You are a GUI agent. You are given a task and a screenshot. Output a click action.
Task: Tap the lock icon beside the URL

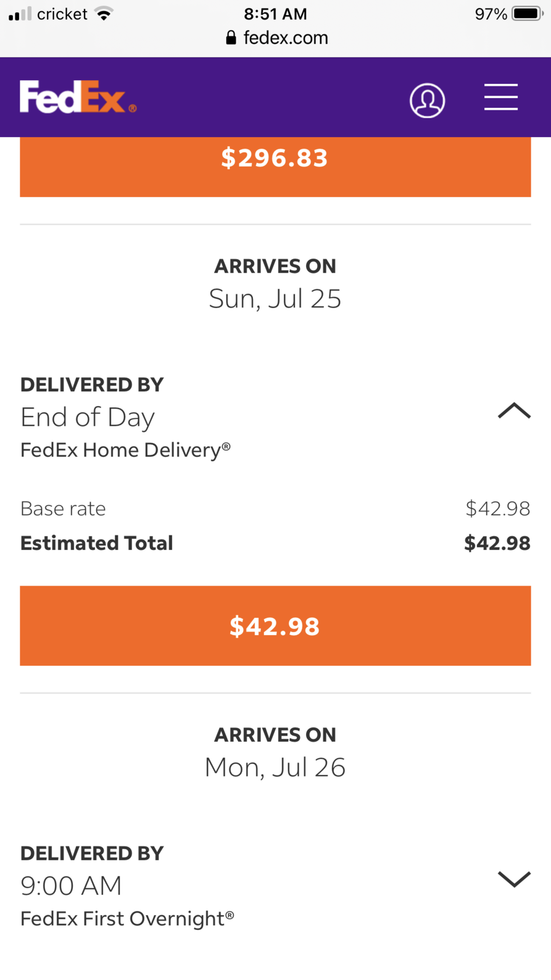click(231, 38)
